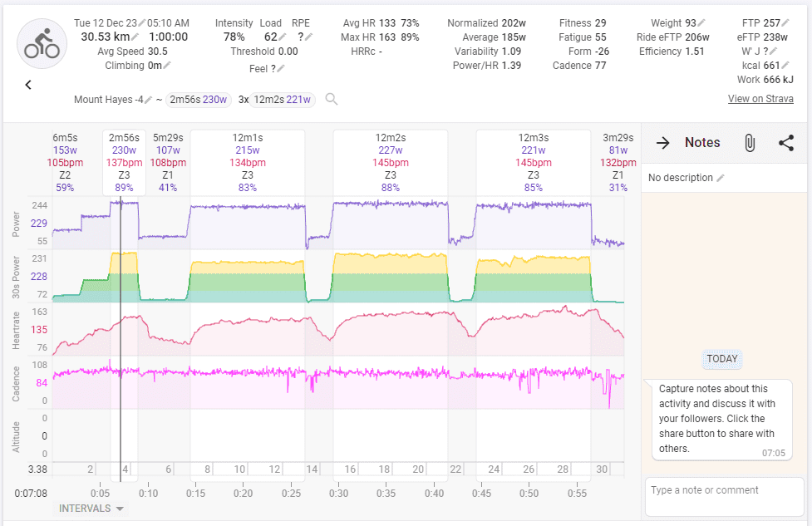
Task: Select the 12m2s 227w Z3 interval header
Action: click(391, 163)
